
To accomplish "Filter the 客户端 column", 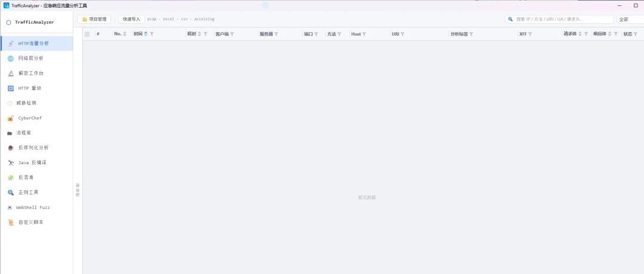I will click(232, 34).
